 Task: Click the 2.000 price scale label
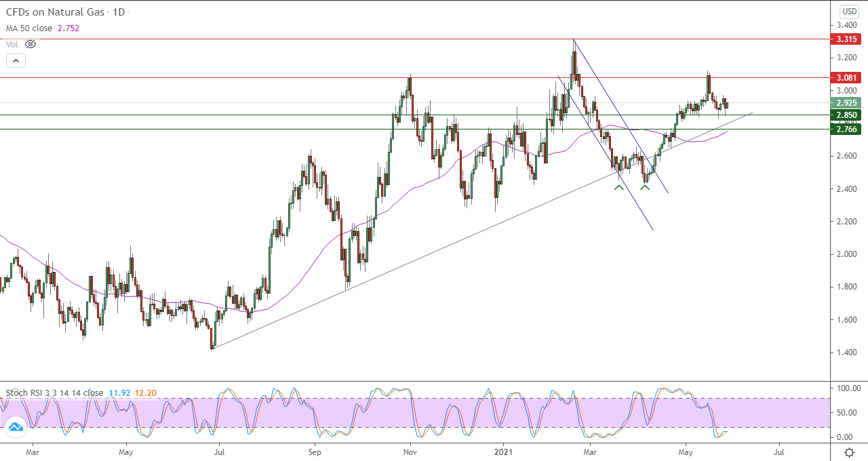pos(847,254)
